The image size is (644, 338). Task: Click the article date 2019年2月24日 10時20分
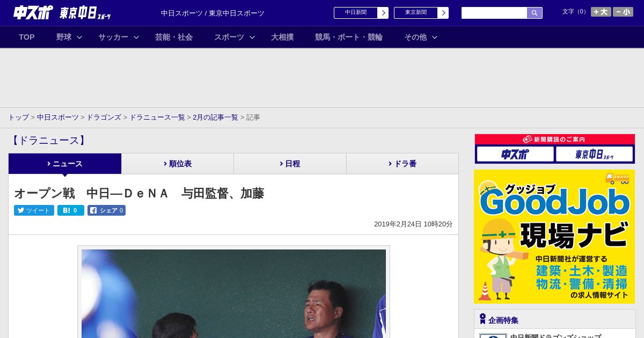coord(413,224)
